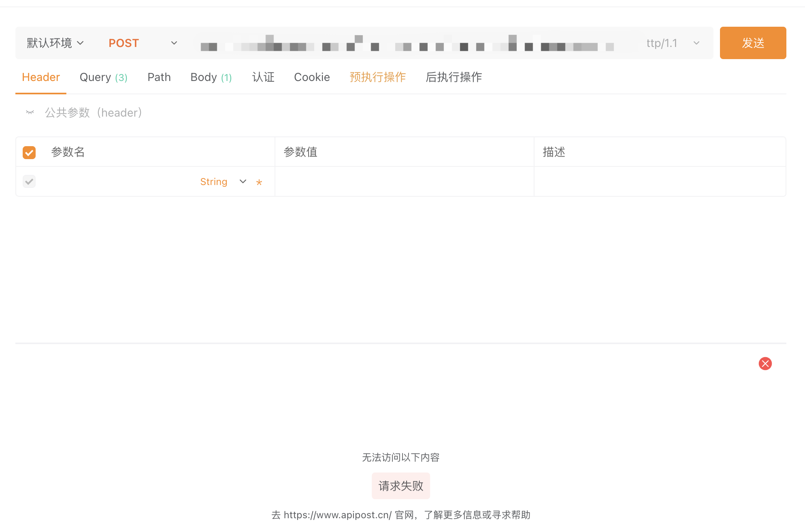Click the 请求失败 error badge
This screenshot has height=532, width=805.
pos(401,486)
